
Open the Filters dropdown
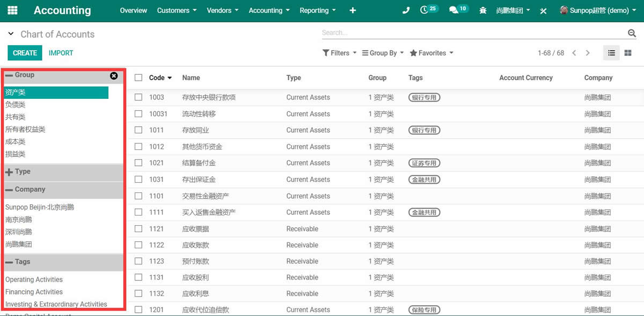point(339,53)
